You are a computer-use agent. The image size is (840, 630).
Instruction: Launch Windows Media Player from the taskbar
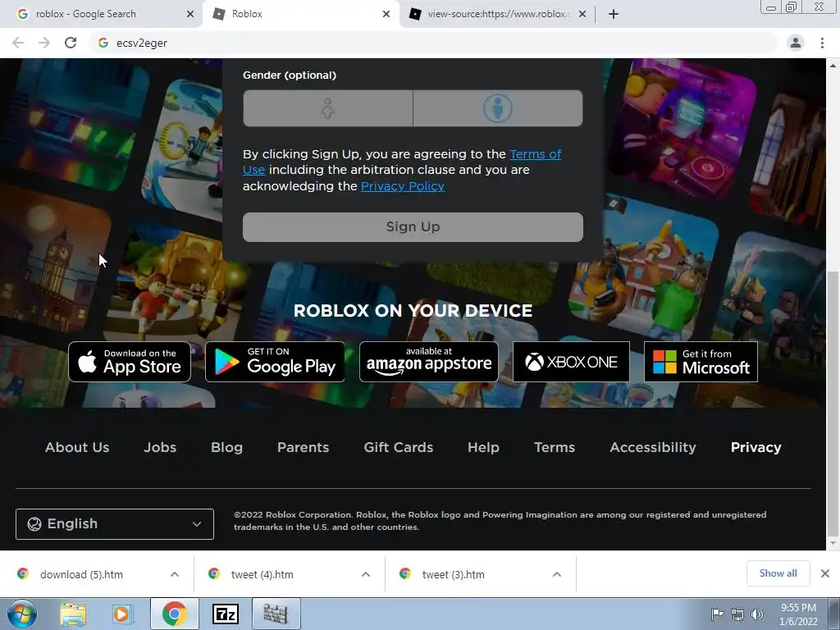click(122, 614)
